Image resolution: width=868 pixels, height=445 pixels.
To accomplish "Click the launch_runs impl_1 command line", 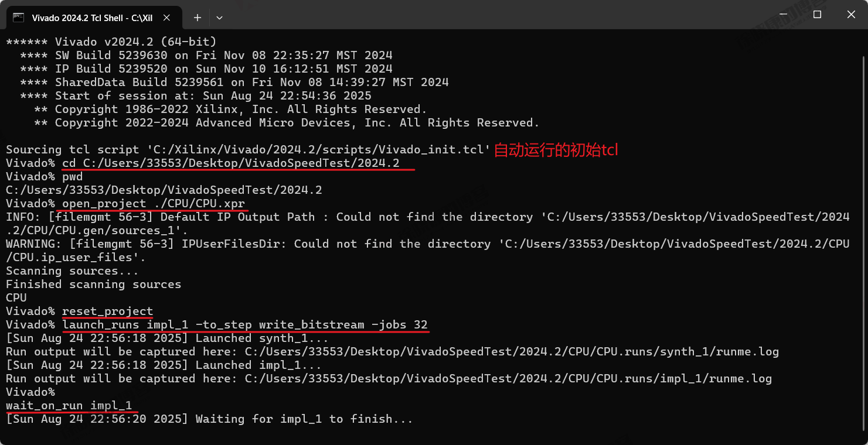I will point(245,325).
